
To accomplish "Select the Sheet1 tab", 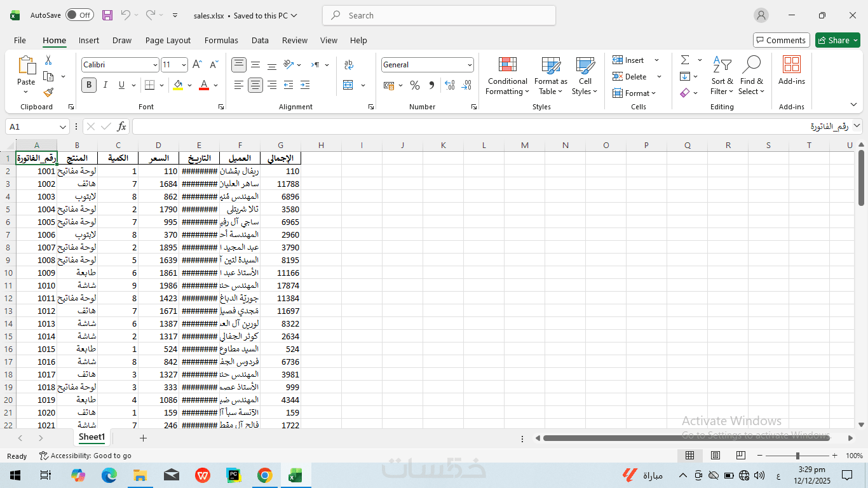I will coord(92,437).
